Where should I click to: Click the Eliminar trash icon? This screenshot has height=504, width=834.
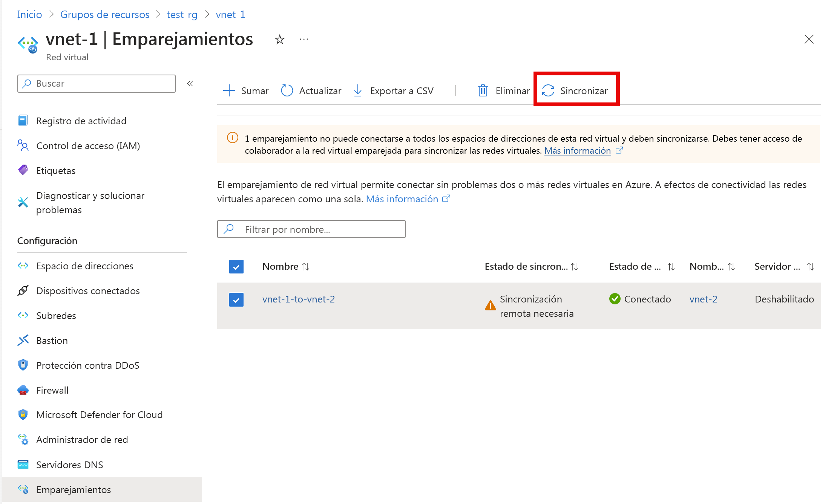(483, 90)
